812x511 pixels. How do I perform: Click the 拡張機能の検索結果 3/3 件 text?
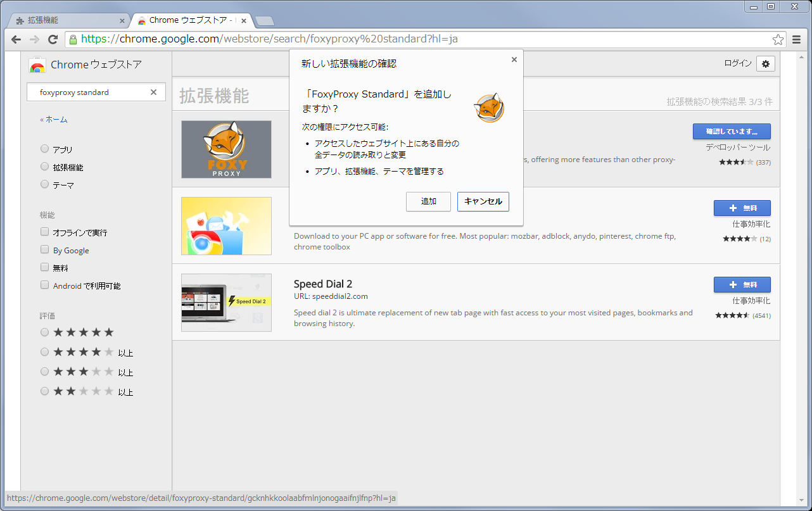pyautogui.click(x=720, y=101)
